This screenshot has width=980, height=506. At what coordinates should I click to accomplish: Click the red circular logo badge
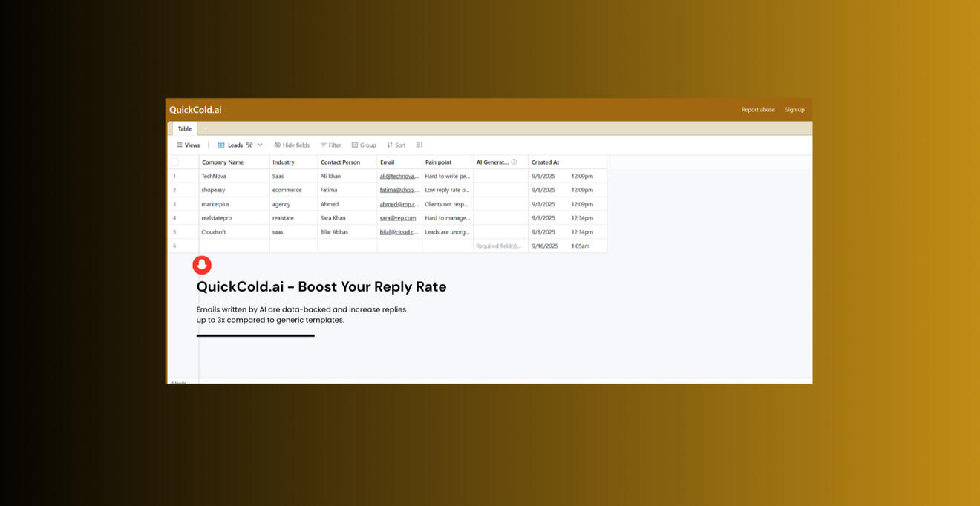202,265
